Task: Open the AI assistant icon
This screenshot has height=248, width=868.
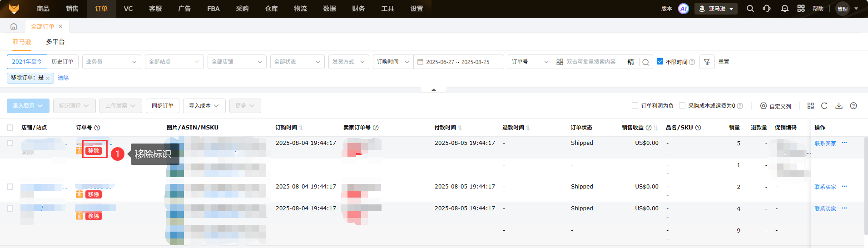Action: (683, 9)
